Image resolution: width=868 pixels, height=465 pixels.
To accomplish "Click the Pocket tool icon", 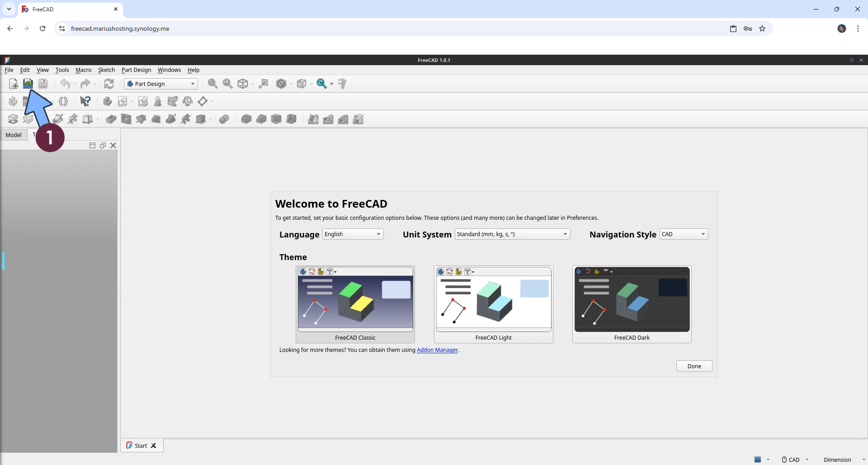I will (111, 119).
